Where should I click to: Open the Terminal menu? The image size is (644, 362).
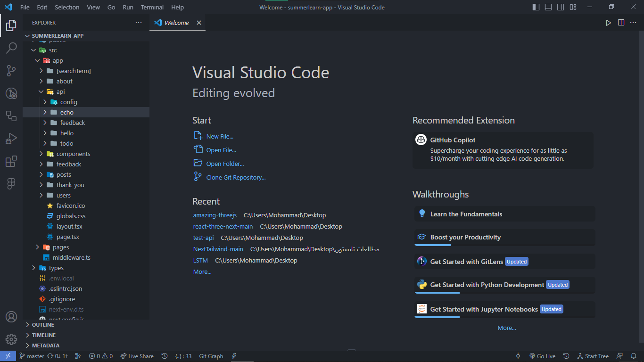coord(152,7)
